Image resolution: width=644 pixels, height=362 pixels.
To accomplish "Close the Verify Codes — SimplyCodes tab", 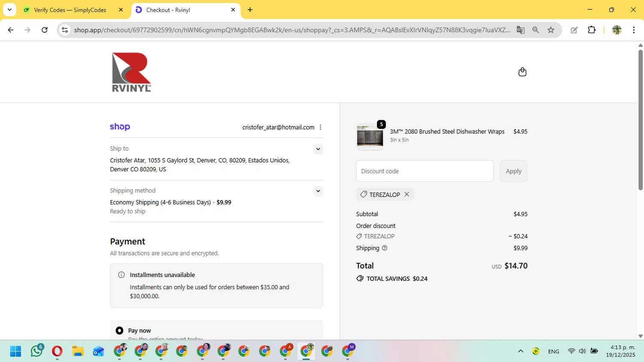I will (121, 10).
